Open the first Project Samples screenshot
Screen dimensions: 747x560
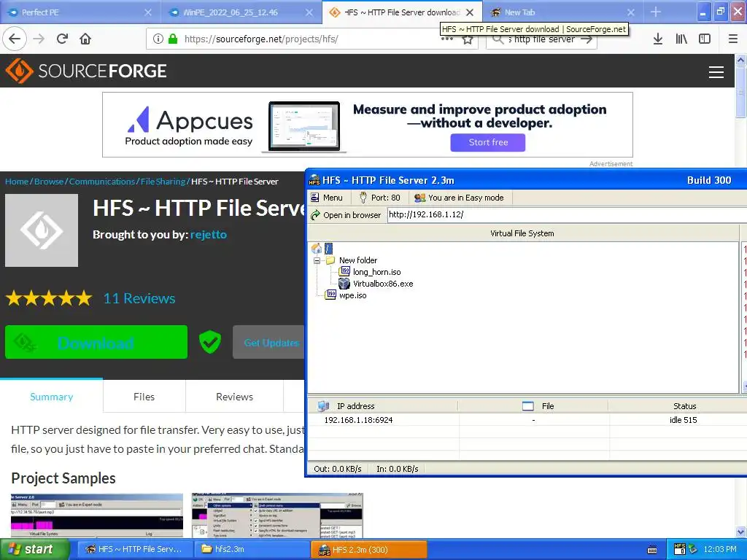[x=97, y=516]
